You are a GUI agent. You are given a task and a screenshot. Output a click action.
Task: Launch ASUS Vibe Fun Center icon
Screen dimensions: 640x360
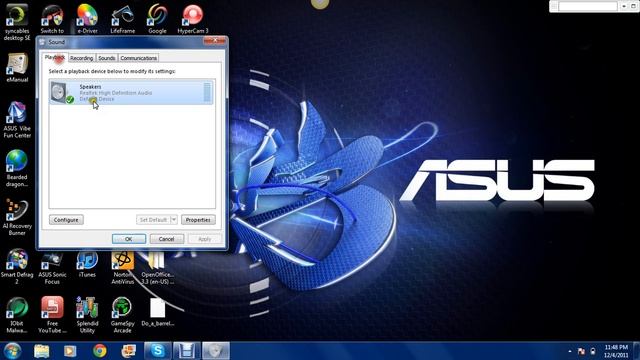(17, 120)
